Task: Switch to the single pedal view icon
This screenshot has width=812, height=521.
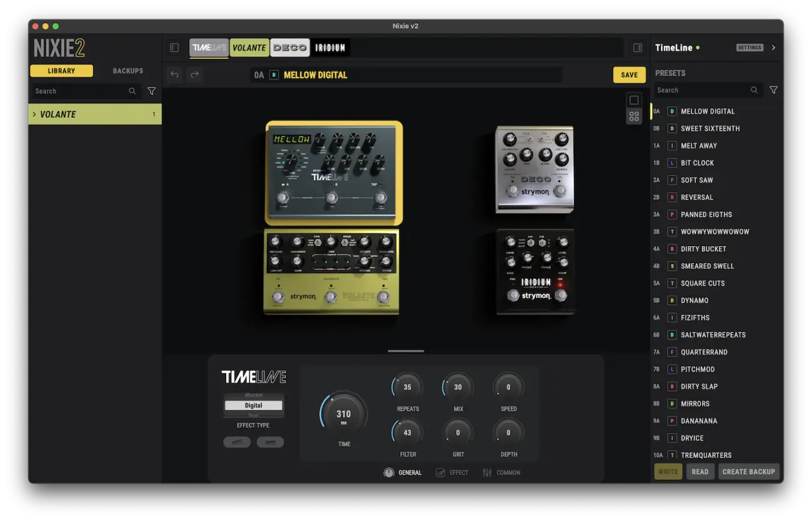Action: point(634,100)
